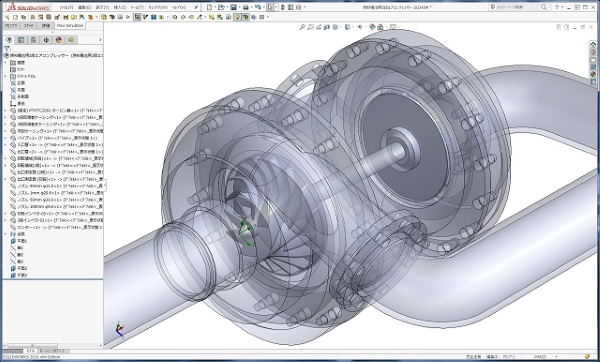600x362 pixels.
Task: Toggle the pushpin next to the menu bar
Action: [x=196, y=7]
